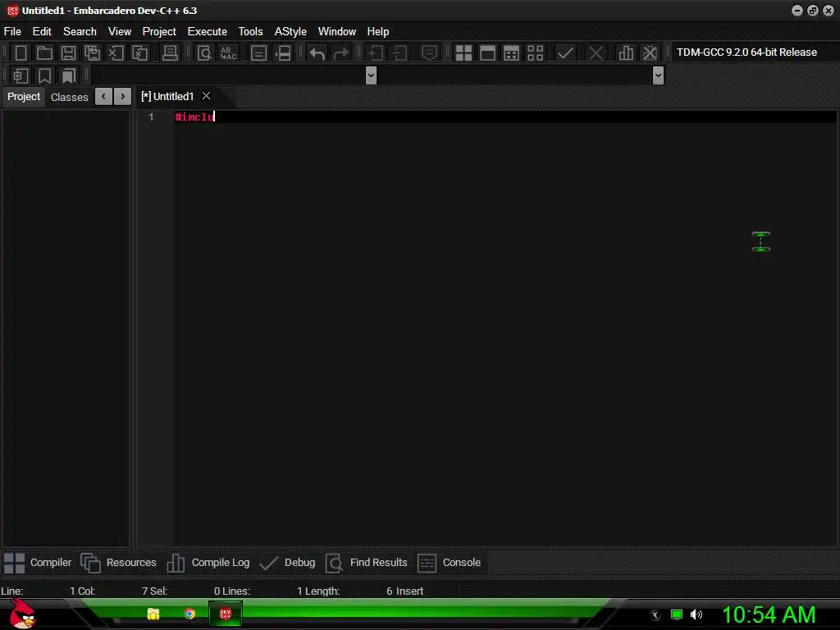Open the Tools menu
This screenshot has height=630, width=840.
point(251,32)
